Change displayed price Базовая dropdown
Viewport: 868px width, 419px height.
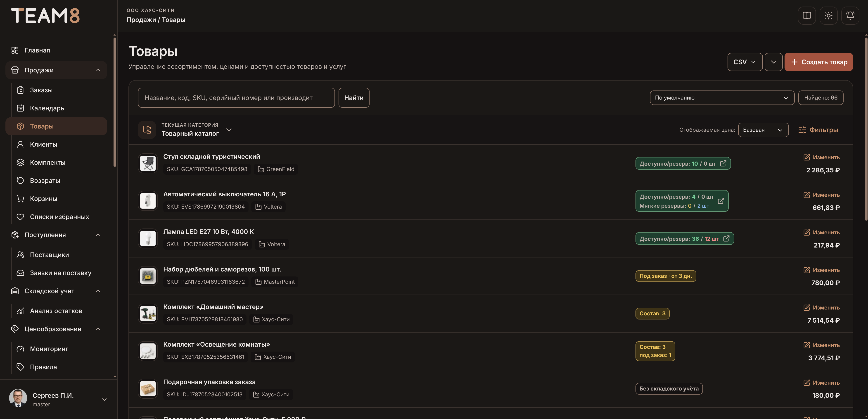coord(763,130)
